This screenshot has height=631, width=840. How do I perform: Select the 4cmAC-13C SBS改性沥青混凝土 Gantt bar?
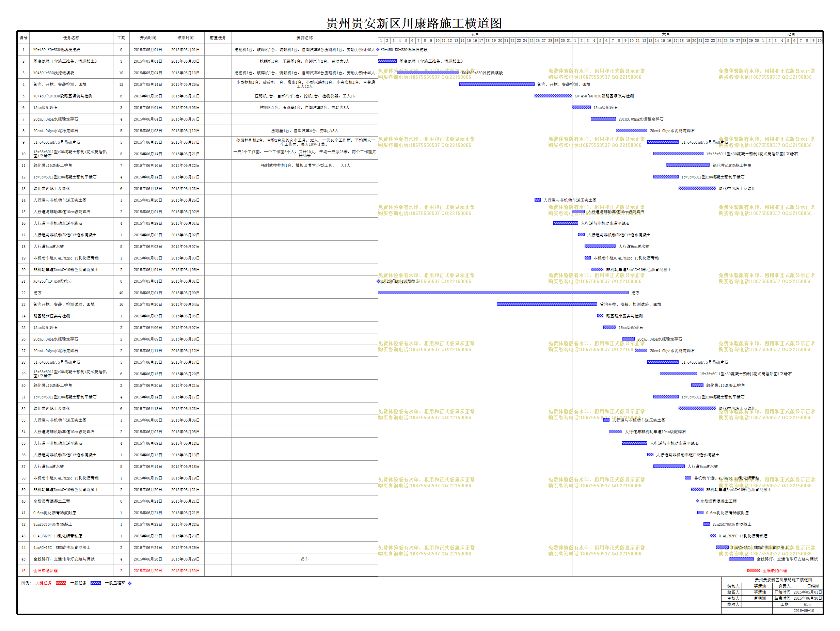722,548
